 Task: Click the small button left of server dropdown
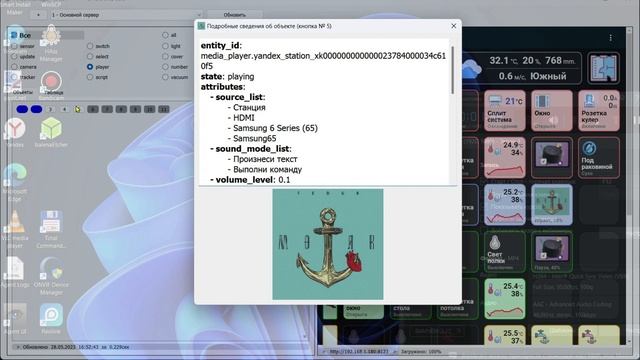pos(38,15)
